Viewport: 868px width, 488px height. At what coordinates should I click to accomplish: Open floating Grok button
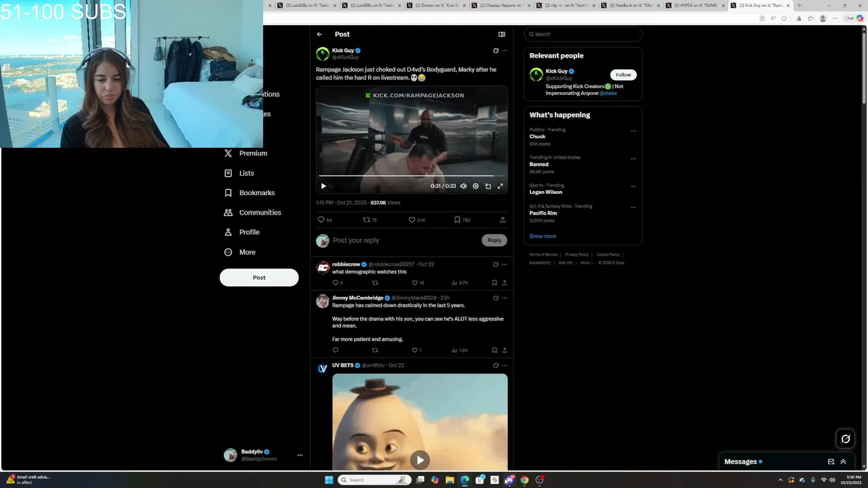pyautogui.click(x=846, y=439)
